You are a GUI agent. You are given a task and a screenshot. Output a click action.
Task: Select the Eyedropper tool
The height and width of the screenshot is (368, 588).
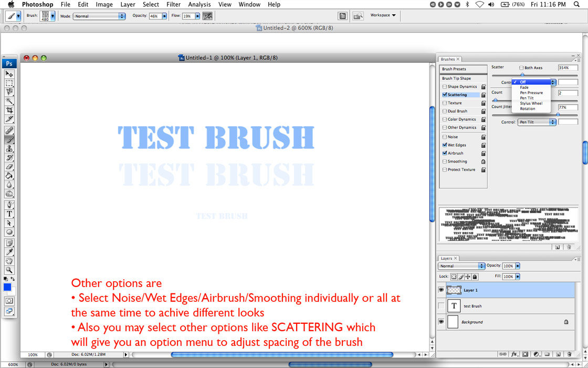(x=9, y=252)
